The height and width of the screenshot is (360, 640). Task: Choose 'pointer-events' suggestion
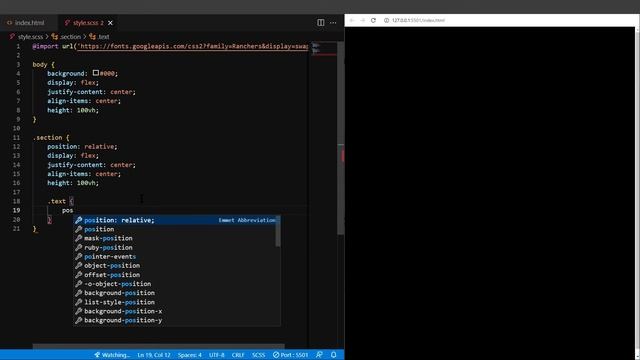click(176, 256)
